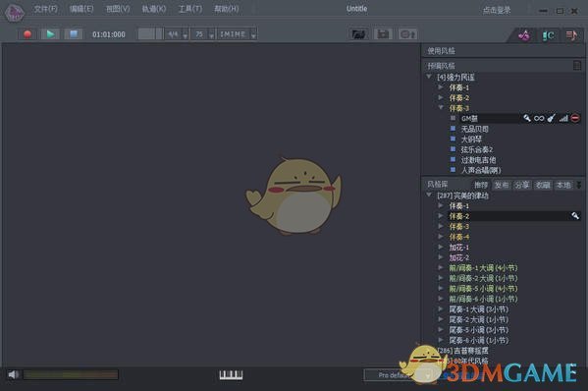Image resolution: width=588 pixels, height=391 pixels.
Task: Open the 帮助(H) menu
Action: coord(226,9)
